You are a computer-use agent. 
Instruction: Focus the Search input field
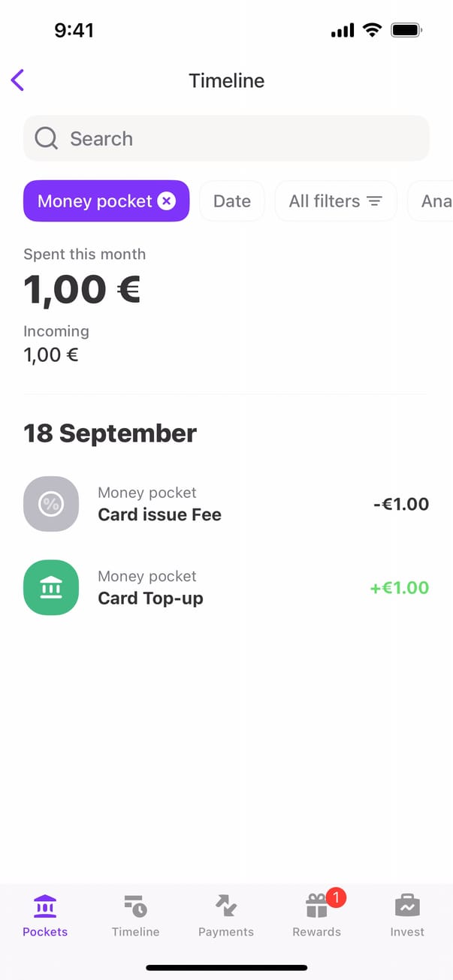pos(240,138)
